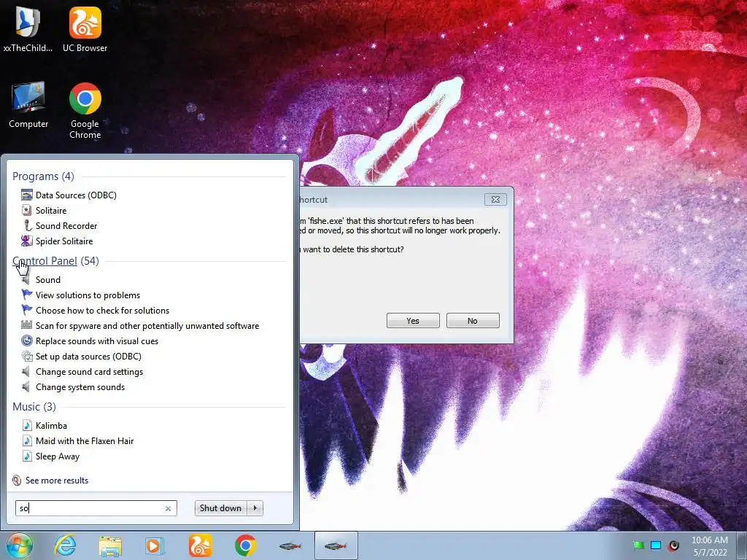Click the Control Panel (54) group header
The height and width of the screenshot is (560, 747).
pos(55,261)
